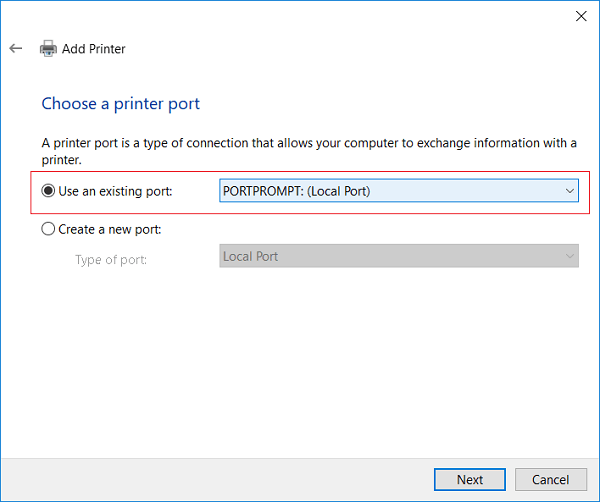Click the 'Use an existing port:' label text
The width and height of the screenshot is (600, 502).
pyautogui.click(x=115, y=191)
